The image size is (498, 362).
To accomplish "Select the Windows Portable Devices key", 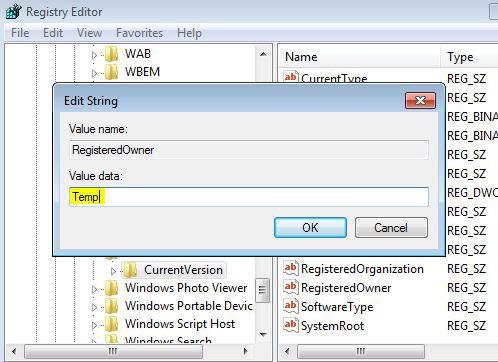I will point(189,306).
